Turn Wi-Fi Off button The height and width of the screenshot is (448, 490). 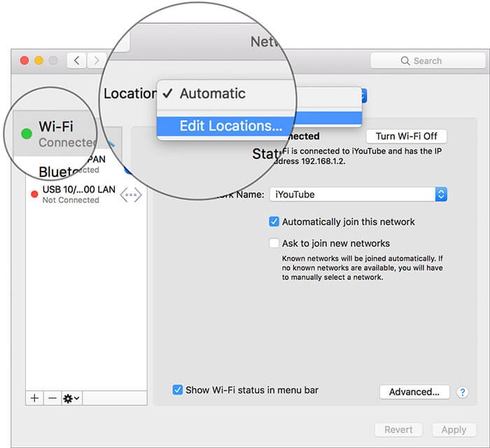(x=406, y=136)
